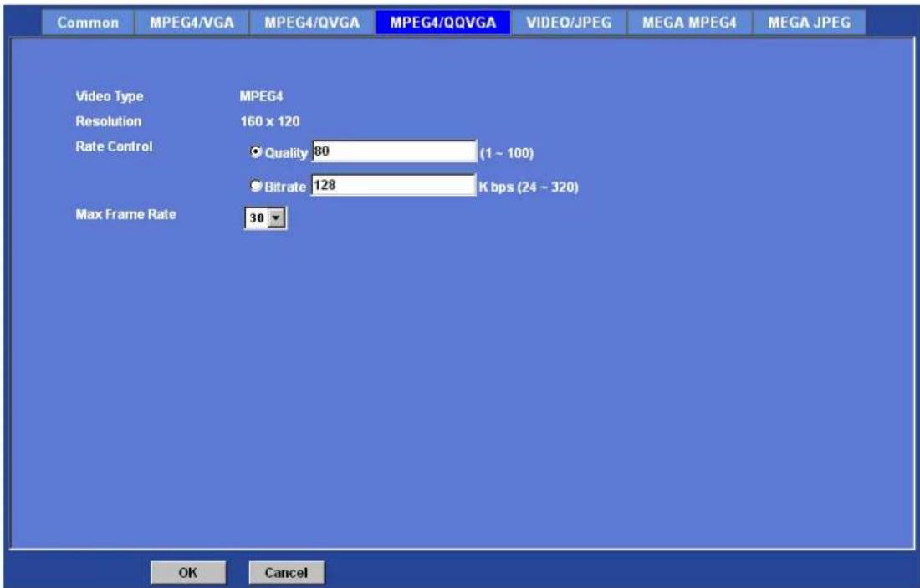The image size is (920, 588).
Task: Click the Quality value input field
Action: pyautogui.click(x=394, y=151)
